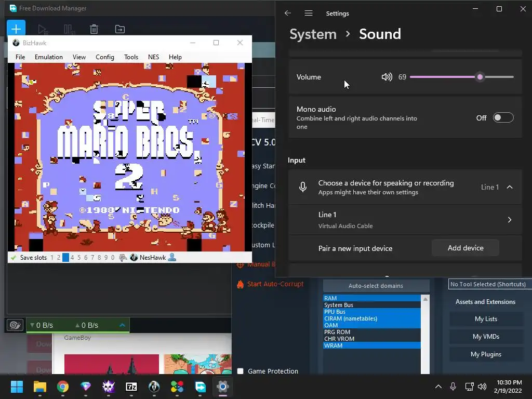Open My VMDs button

486,337
